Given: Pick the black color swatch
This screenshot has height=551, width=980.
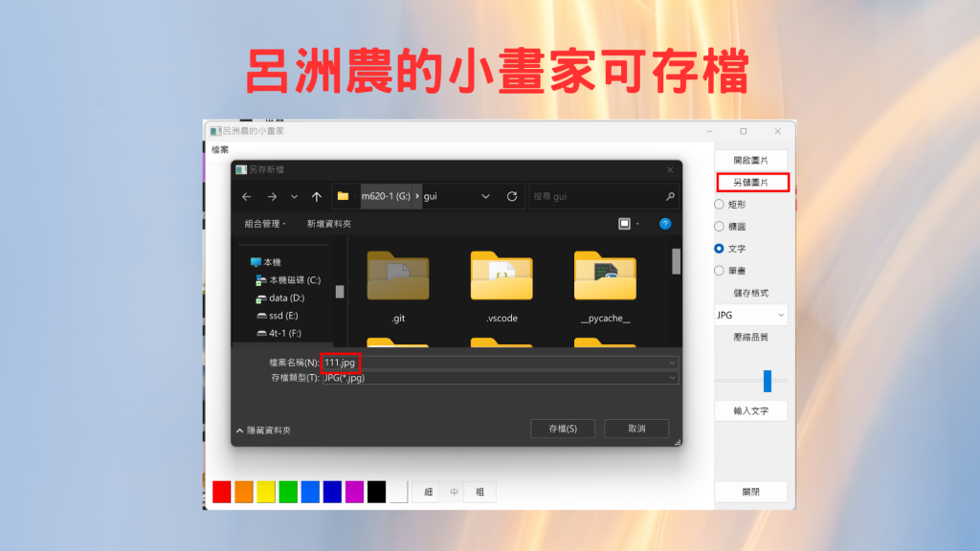Looking at the screenshot, I should [x=376, y=492].
